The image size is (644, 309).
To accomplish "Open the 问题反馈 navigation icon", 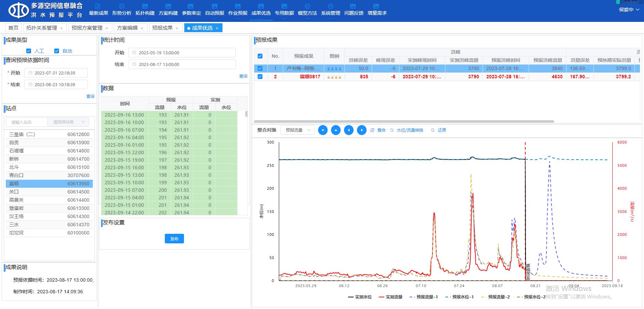I will pyautogui.click(x=353, y=6).
